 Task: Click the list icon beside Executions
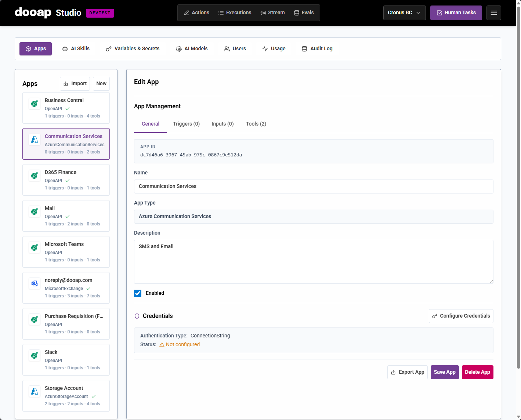coord(221,13)
